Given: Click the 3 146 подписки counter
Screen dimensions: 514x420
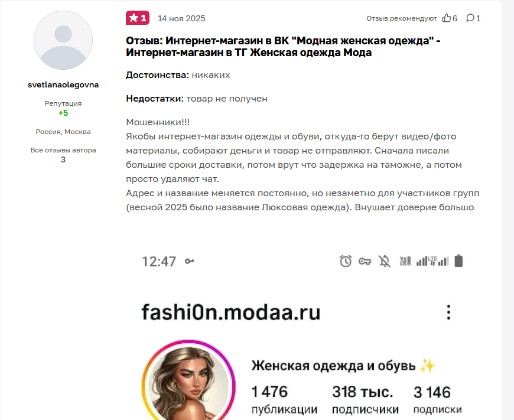Looking at the screenshot, I should [437, 400].
